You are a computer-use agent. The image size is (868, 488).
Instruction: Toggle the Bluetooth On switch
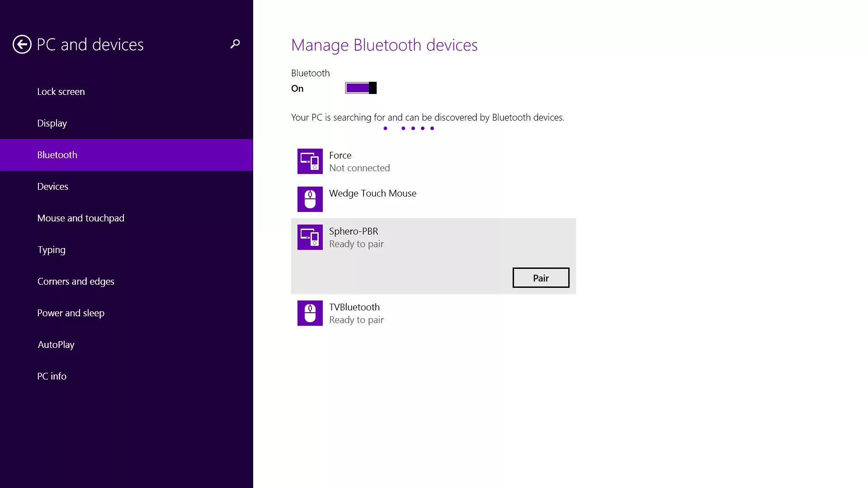tap(361, 88)
